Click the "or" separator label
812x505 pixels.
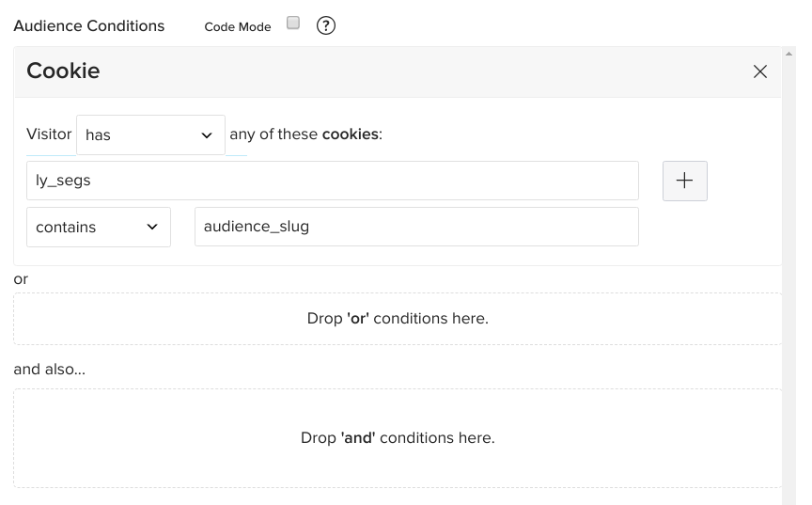tap(21, 279)
